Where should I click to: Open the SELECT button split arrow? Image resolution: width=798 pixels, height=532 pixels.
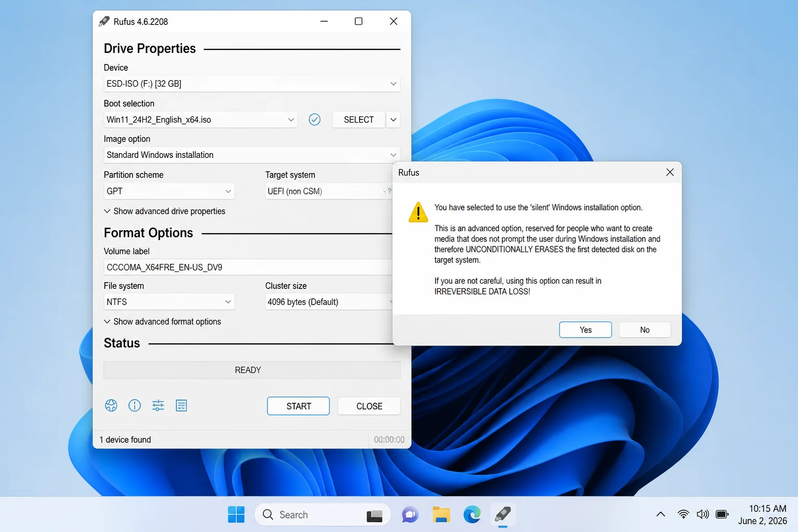coord(393,119)
